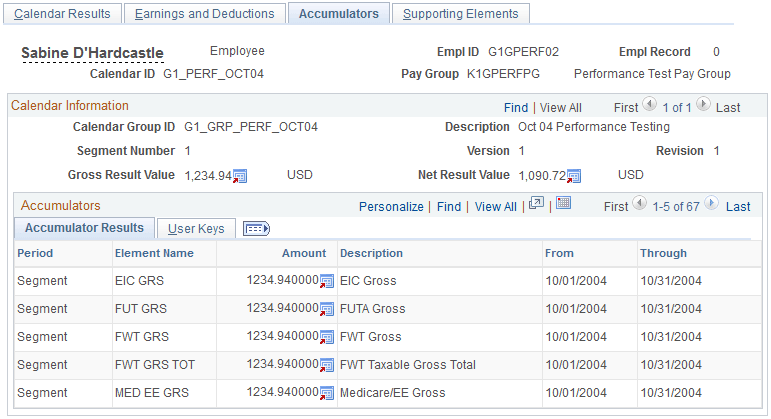The width and height of the screenshot is (771, 419).
Task: Open MED EE GRS amount detail icon
Action: click(x=327, y=393)
